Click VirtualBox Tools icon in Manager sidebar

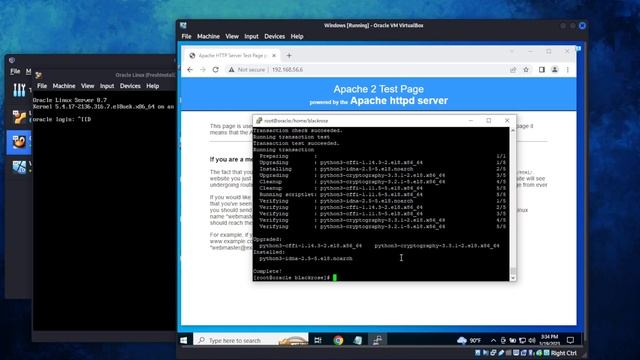click(19, 90)
